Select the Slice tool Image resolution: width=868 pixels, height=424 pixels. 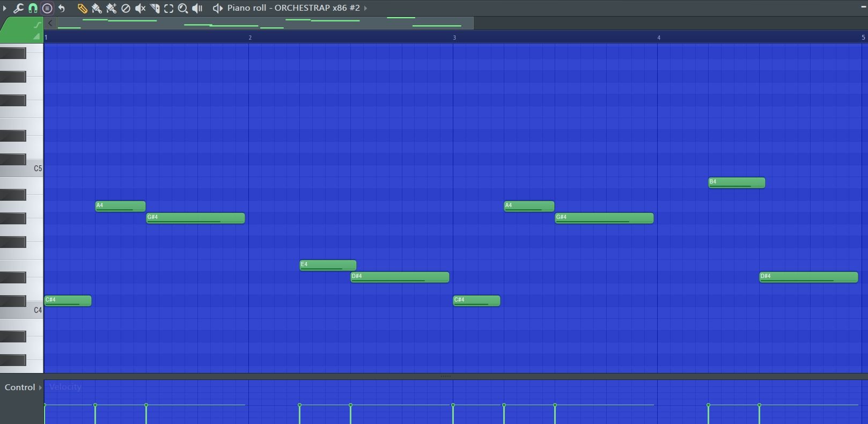coord(155,8)
